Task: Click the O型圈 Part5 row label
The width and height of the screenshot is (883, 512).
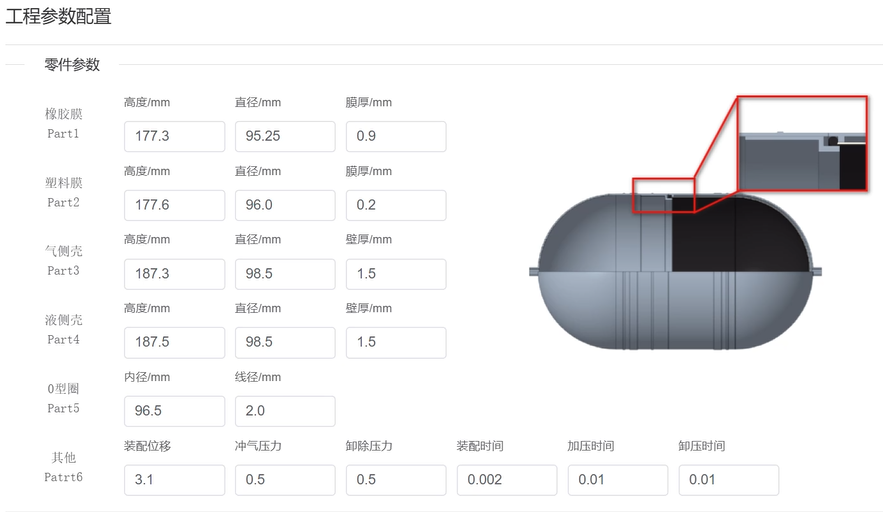Action: [x=64, y=398]
